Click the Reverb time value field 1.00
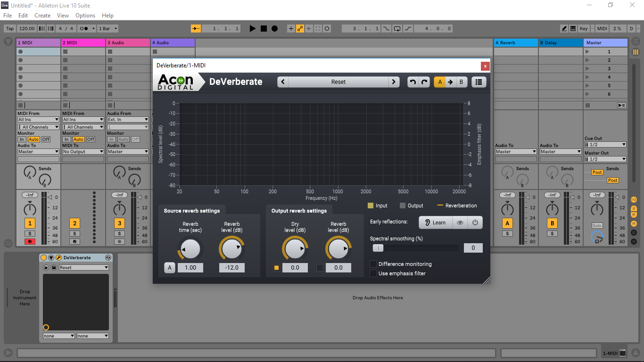 coord(190,268)
